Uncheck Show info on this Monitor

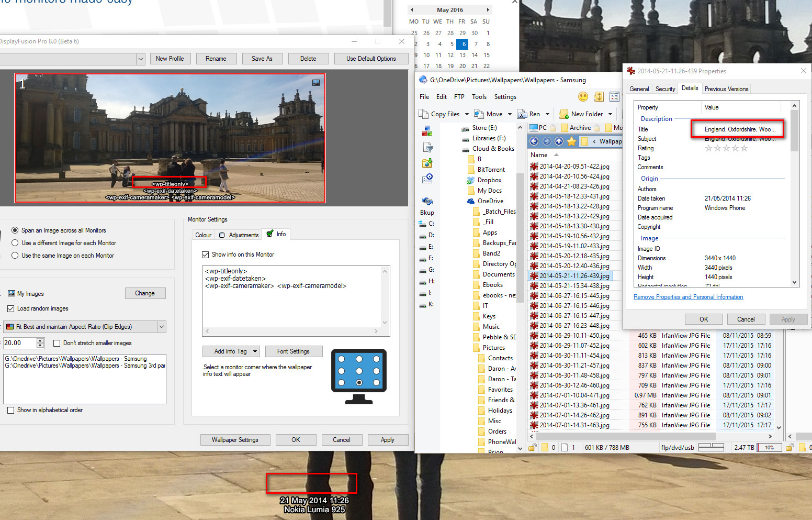(x=206, y=255)
